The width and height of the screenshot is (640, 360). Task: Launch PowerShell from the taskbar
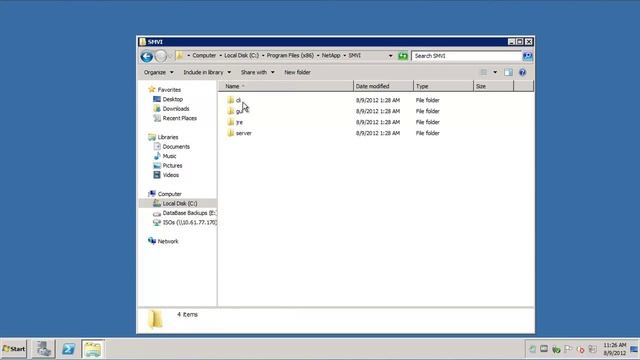(68, 349)
